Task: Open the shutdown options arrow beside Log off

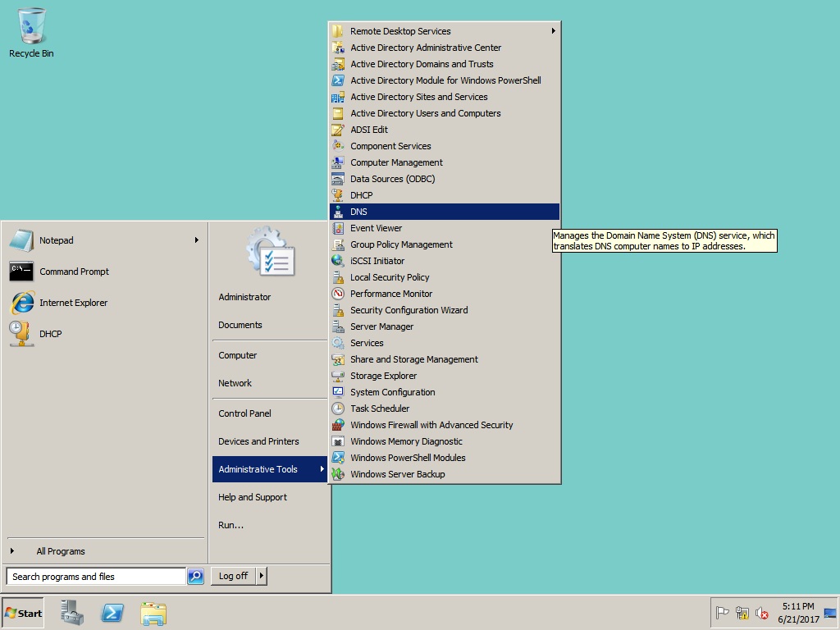Action: pos(262,576)
